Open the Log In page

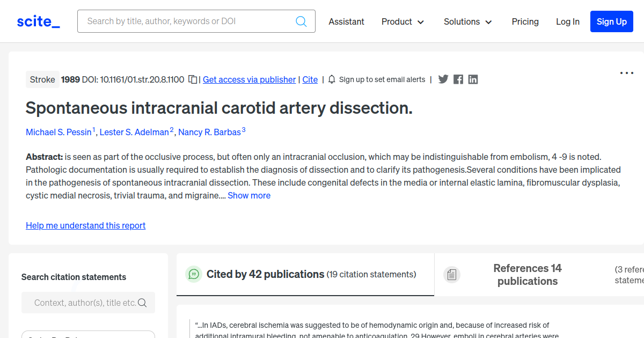coord(568,21)
